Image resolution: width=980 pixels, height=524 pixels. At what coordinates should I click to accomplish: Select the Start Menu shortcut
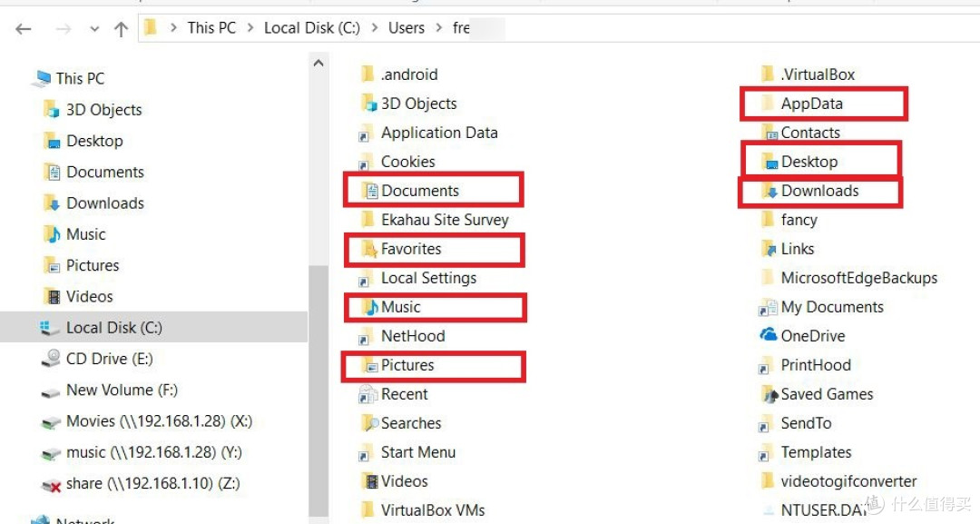(407, 452)
